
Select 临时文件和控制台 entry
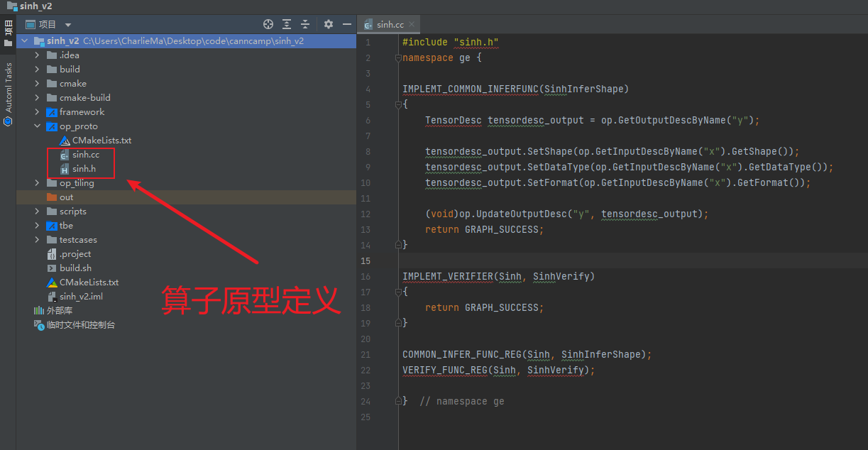tap(81, 325)
